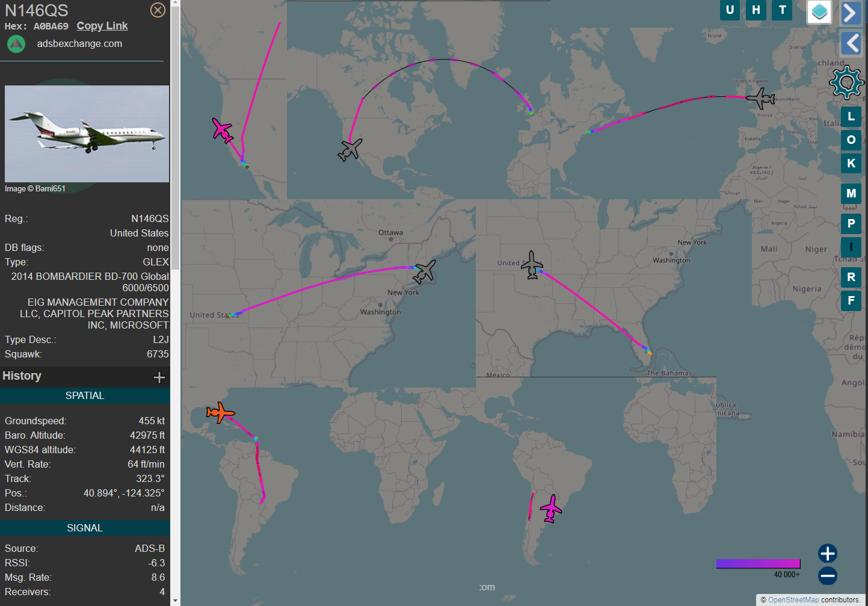
Task: Open the settings gear icon
Action: pos(846,82)
